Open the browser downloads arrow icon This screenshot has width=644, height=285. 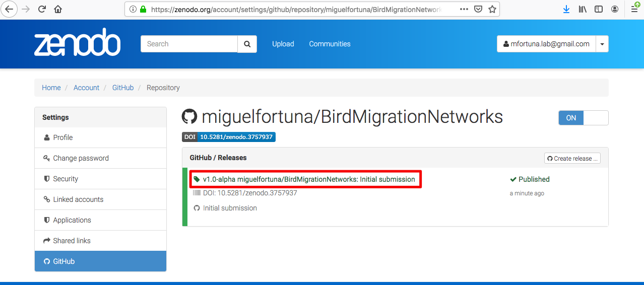(x=566, y=9)
